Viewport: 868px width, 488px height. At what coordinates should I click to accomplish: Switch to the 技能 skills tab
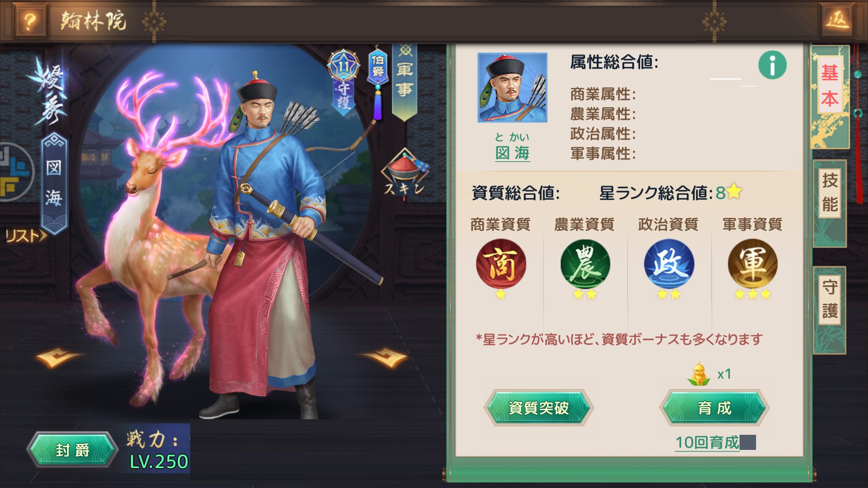[829, 193]
